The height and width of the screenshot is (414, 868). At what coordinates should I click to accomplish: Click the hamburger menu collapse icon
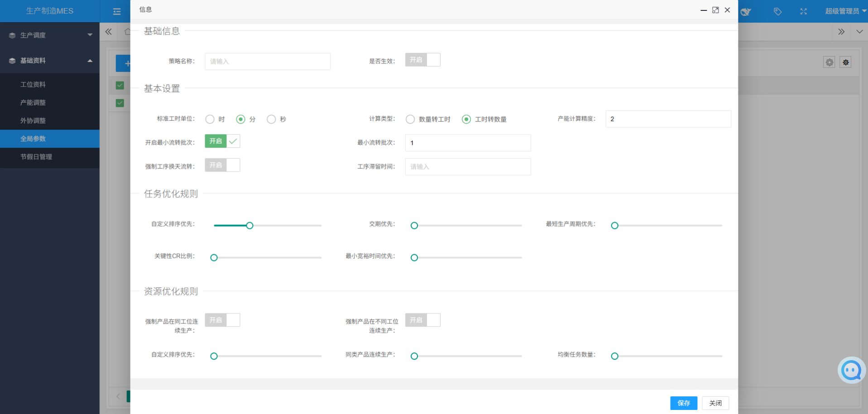click(117, 11)
